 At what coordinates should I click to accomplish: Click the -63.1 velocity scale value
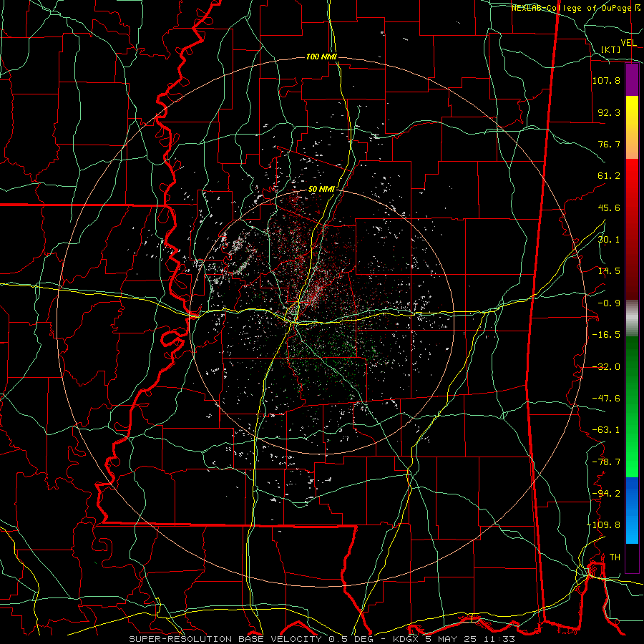click(x=606, y=430)
